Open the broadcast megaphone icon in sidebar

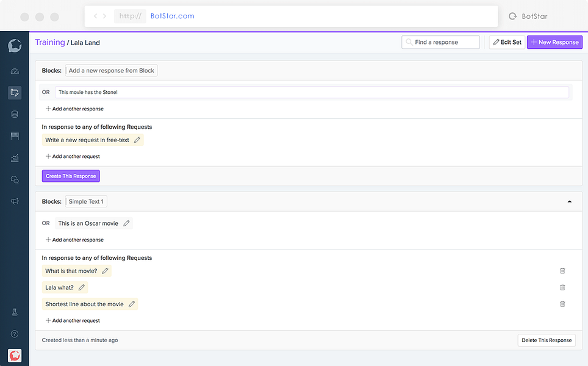point(14,201)
